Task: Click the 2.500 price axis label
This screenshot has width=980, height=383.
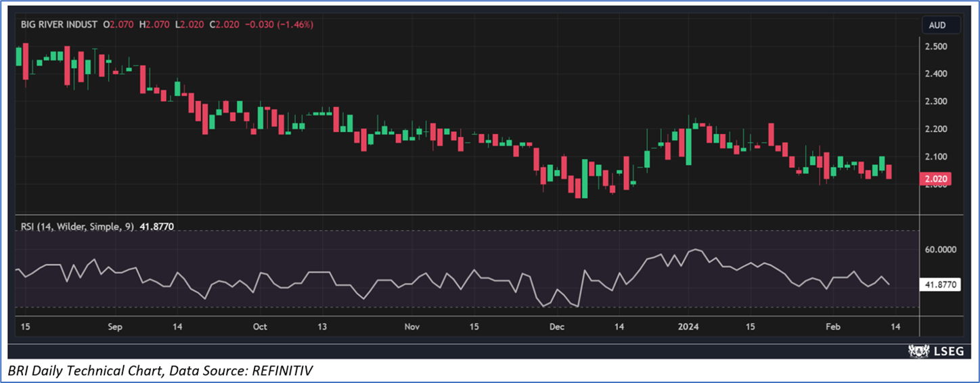Action: (x=935, y=46)
